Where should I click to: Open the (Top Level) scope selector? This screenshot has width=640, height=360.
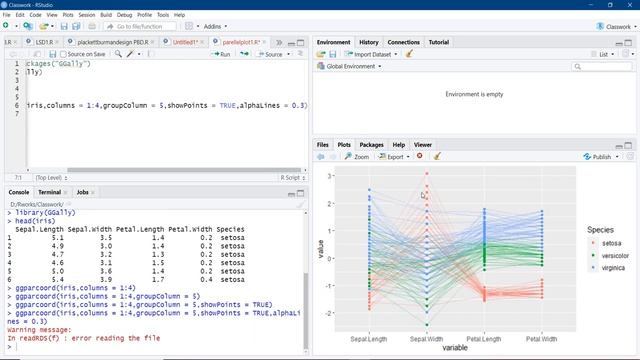click(x=51, y=178)
